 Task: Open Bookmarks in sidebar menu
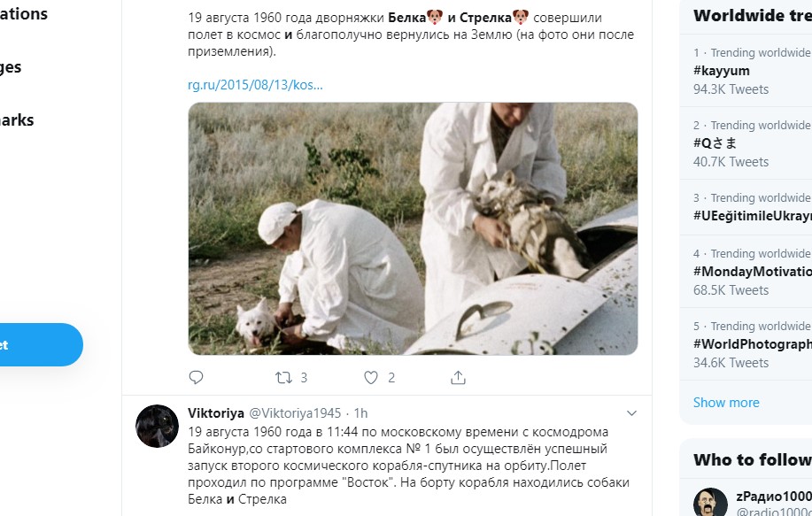point(17,120)
